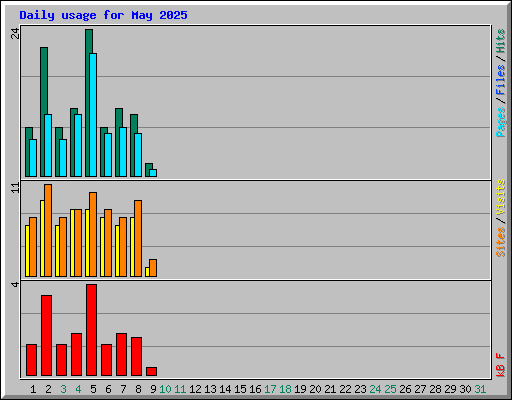The image size is (512, 400).
Task: Select the small cyan Pages bar for day 9
Action: (153, 173)
